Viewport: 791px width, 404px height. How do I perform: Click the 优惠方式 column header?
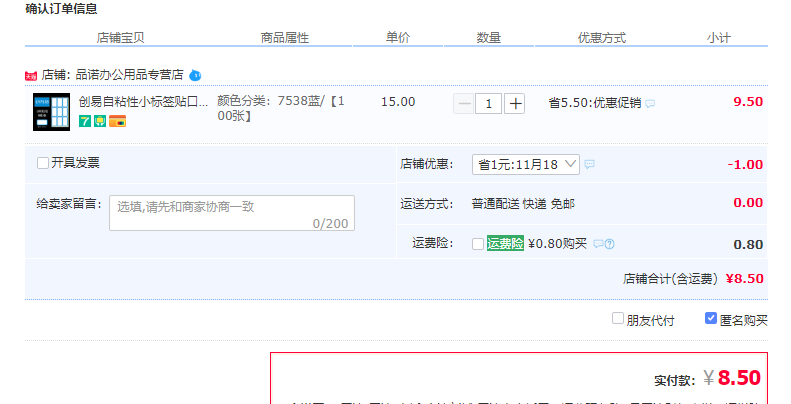[x=602, y=38]
